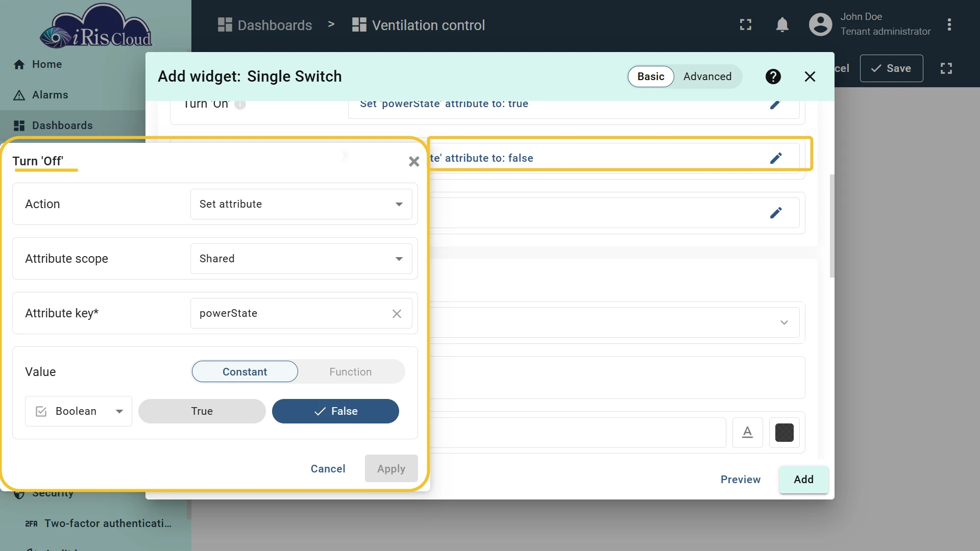
Task: Click the iRisCloud logo
Action: (x=96, y=27)
